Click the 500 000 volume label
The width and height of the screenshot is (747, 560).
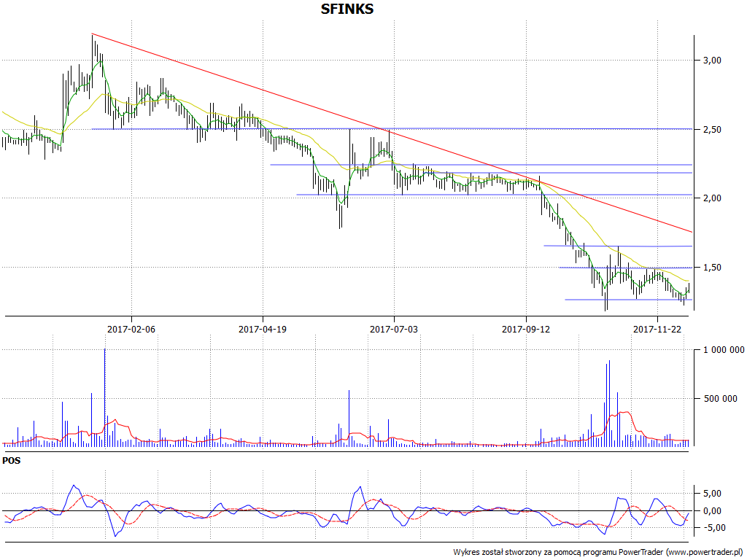pos(720,399)
